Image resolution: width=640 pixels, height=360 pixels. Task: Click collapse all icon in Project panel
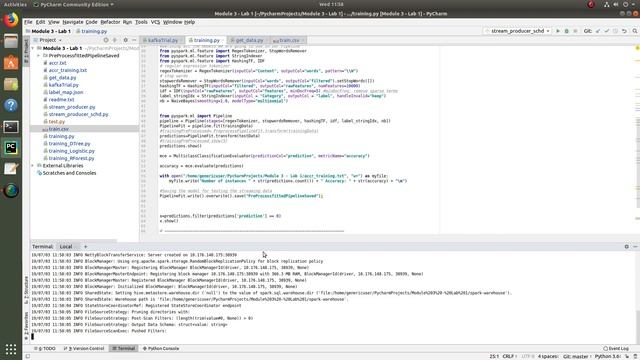pyautogui.click(x=115, y=40)
